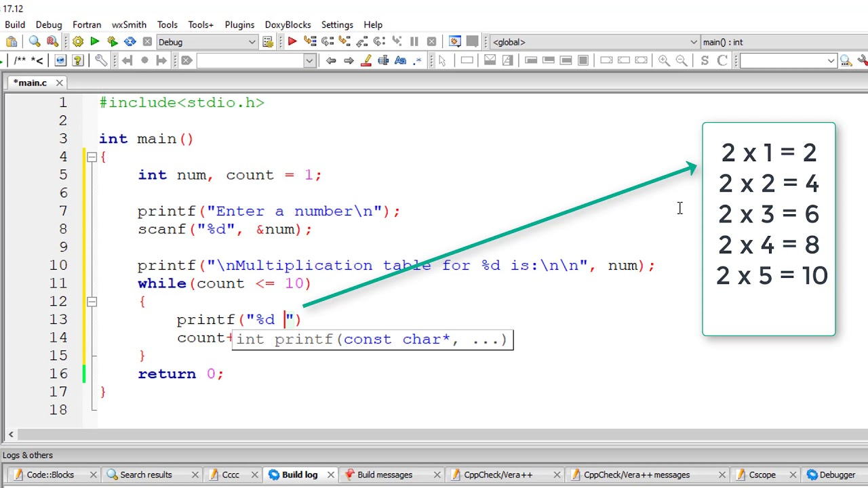Click the Step into debug icon
Viewport: 868px width, 488px height.
click(x=345, y=42)
